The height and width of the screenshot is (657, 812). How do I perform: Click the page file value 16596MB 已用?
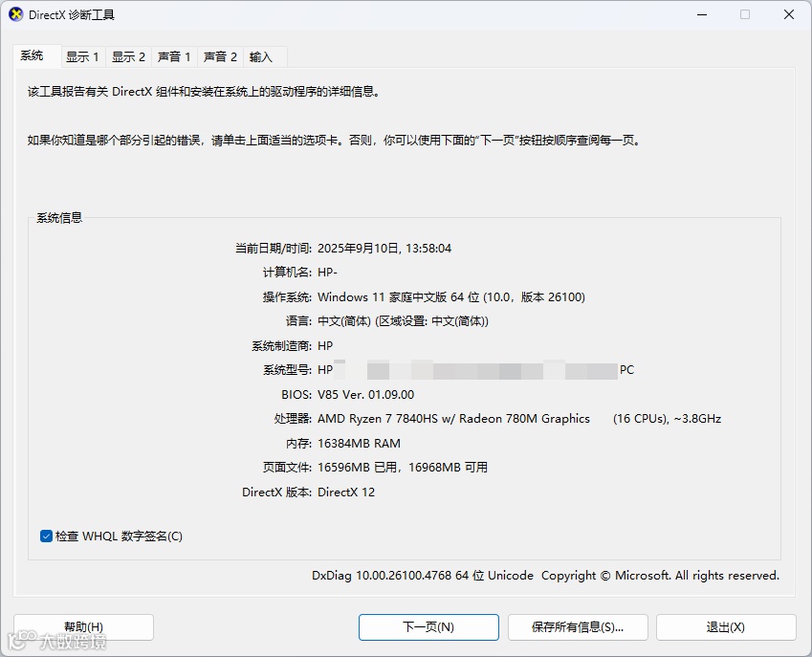pos(403,468)
